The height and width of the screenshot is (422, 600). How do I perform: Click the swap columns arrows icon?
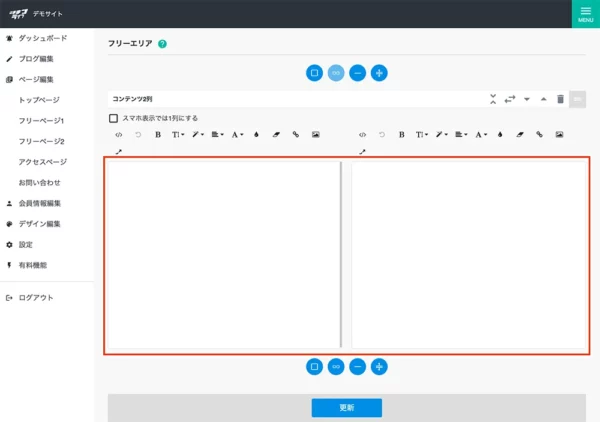click(x=510, y=99)
